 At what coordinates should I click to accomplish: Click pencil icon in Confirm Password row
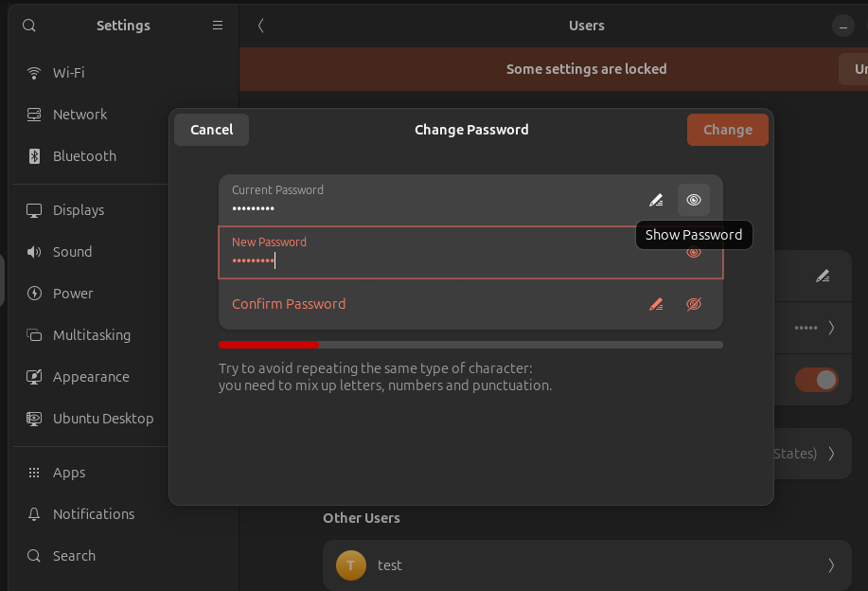[656, 304]
